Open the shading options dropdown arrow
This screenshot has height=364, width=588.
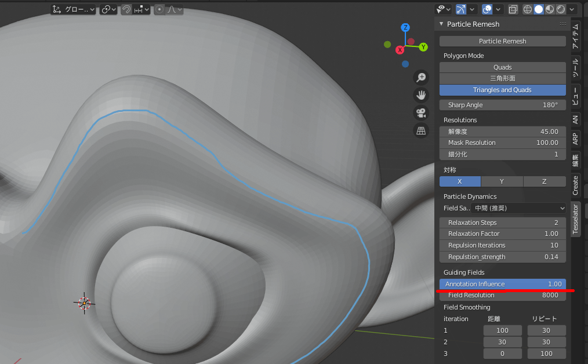(572, 9)
